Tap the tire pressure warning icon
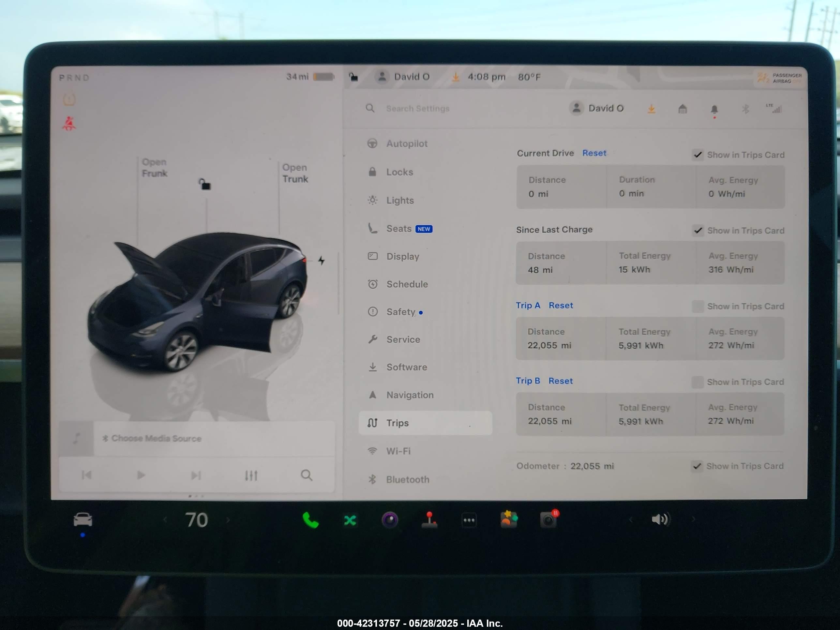The width and height of the screenshot is (840, 630). [69, 100]
